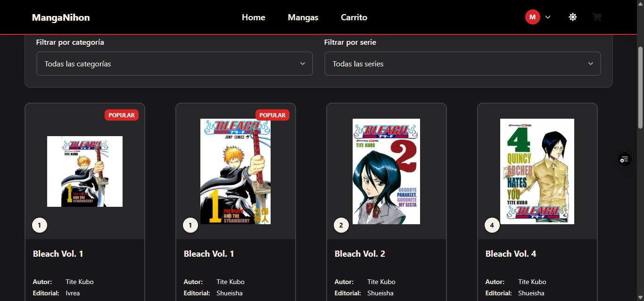
Task: Open Bleach Vol. 1 title with Ivrea editorial
Action: (x=58, y=254)
